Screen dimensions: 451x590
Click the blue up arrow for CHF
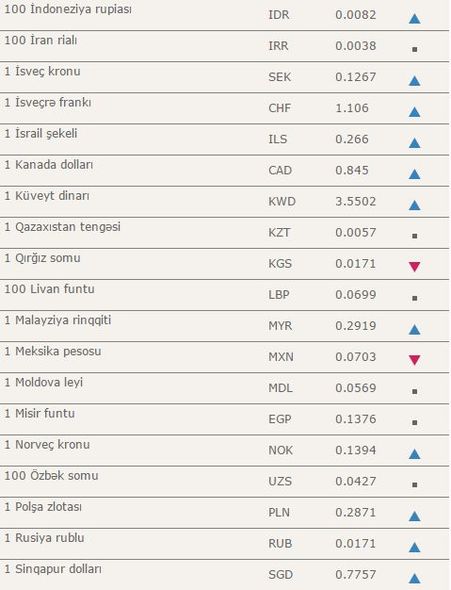(x=414, y=112)
